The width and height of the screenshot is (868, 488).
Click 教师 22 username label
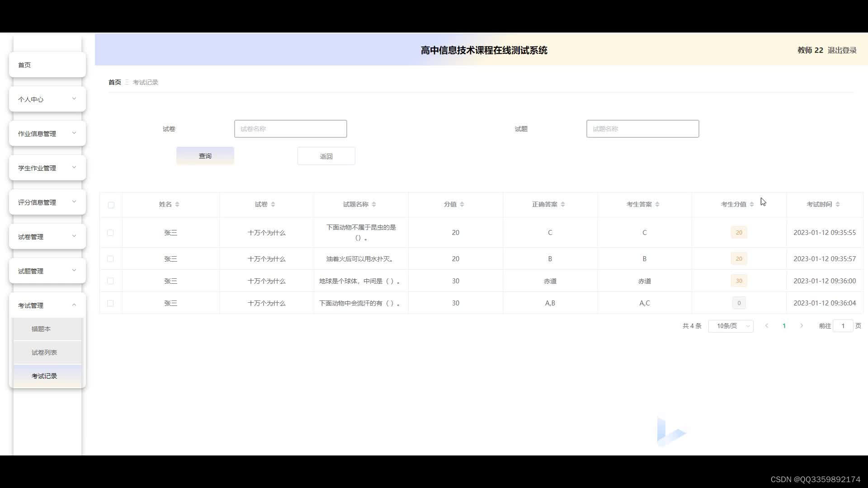[x=810, y=50]
